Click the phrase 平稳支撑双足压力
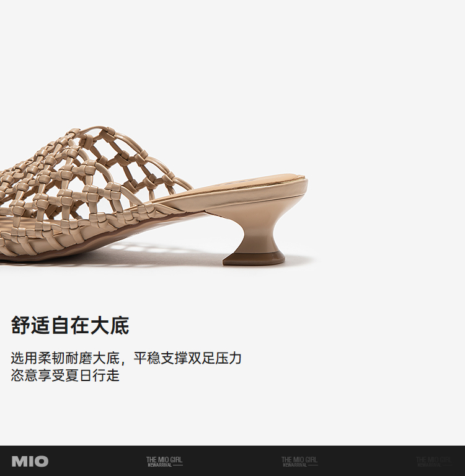 (187, 358)
